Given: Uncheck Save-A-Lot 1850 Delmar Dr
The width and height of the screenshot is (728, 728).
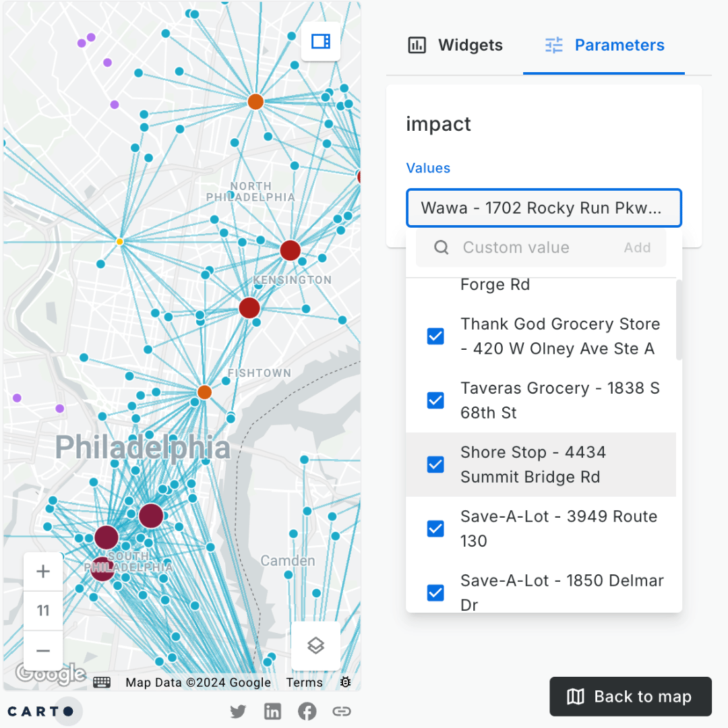Looking at the screenshot, I should 435,593.
